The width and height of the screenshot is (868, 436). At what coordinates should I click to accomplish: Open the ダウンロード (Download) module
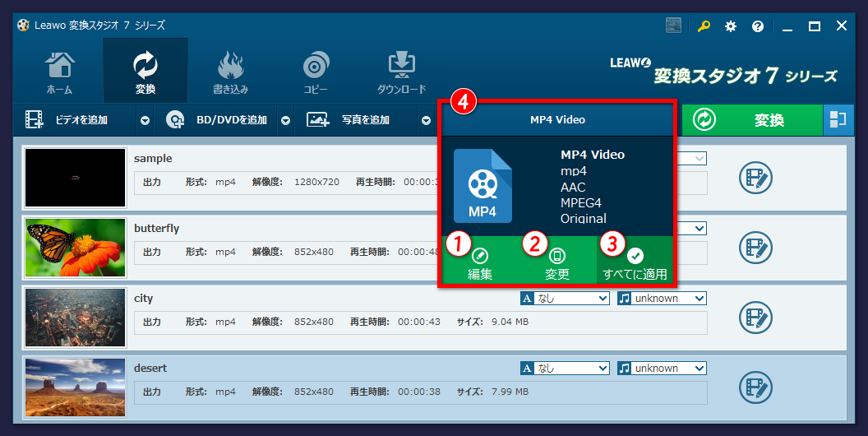click(402, 72)
